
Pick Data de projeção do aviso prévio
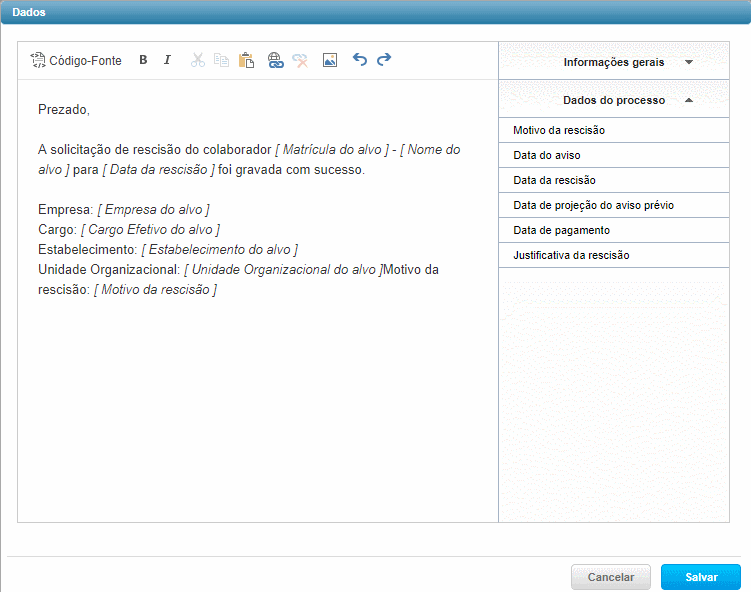point(593,205)
